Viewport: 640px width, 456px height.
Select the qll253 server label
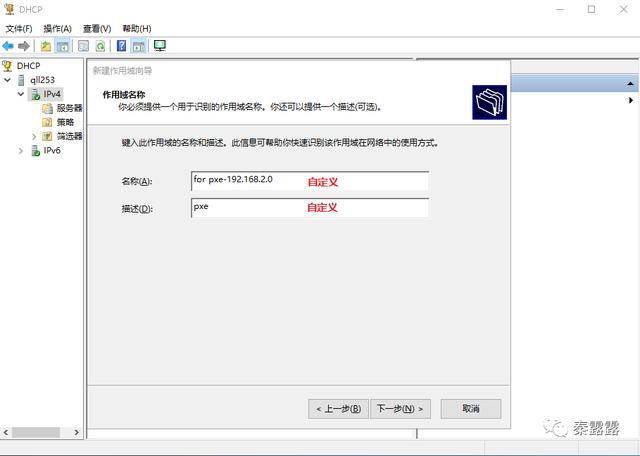pos(42,80)
